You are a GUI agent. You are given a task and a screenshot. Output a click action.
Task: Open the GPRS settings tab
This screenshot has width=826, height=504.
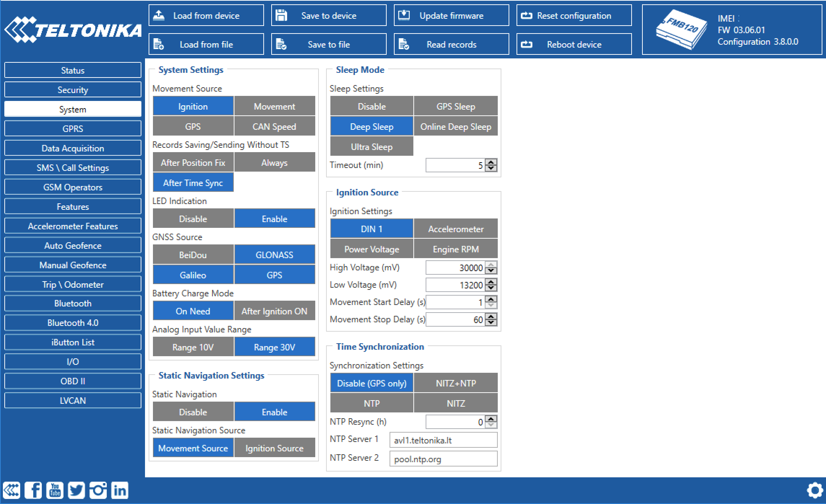pyautogui.click(x=73, y=129)
